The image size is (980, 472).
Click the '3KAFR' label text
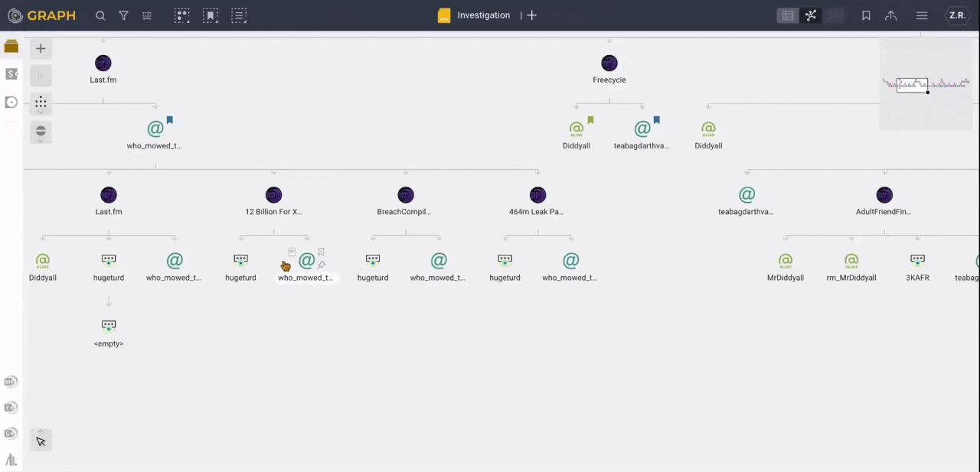917,278
